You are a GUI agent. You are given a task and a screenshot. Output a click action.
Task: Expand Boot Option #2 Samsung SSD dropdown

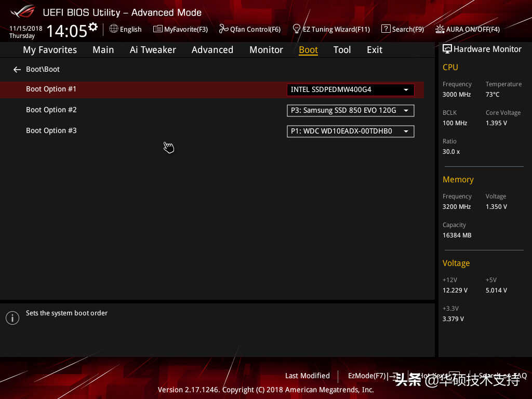[x=350, y=111]
